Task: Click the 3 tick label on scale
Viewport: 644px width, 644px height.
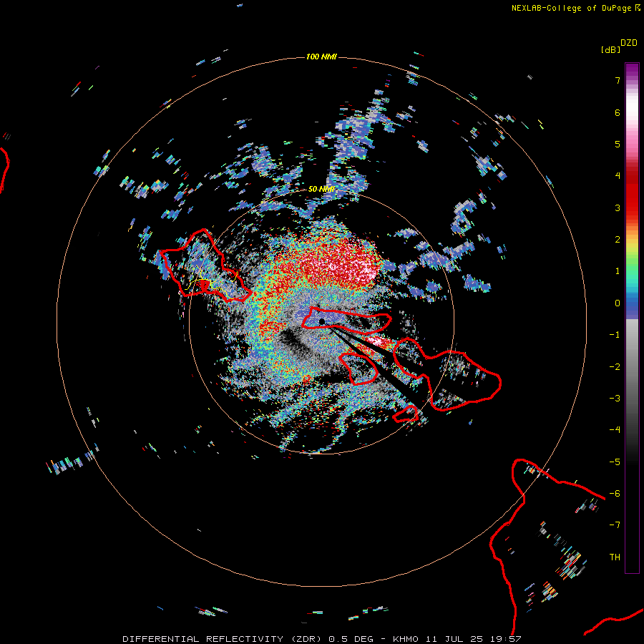Action: (618, 208)
